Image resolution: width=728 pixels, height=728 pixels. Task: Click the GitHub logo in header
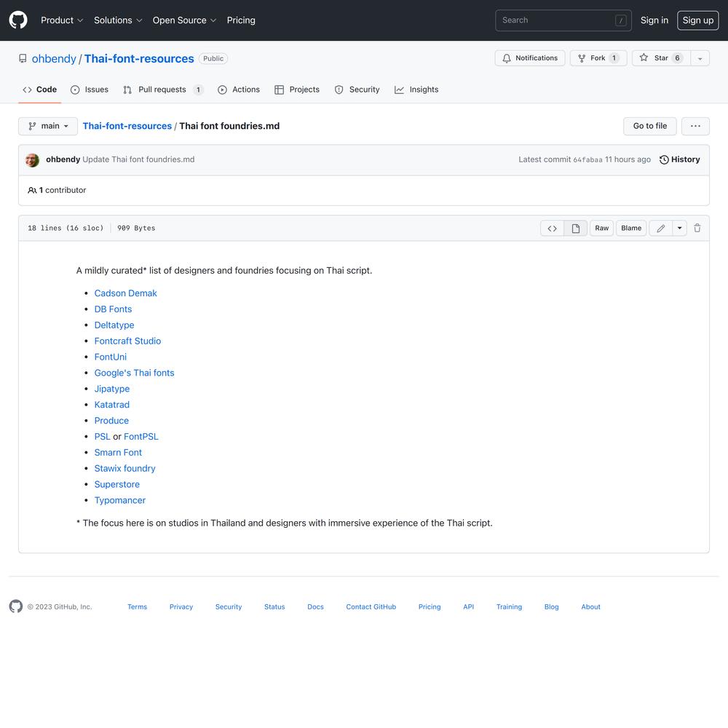click(18, 20)
